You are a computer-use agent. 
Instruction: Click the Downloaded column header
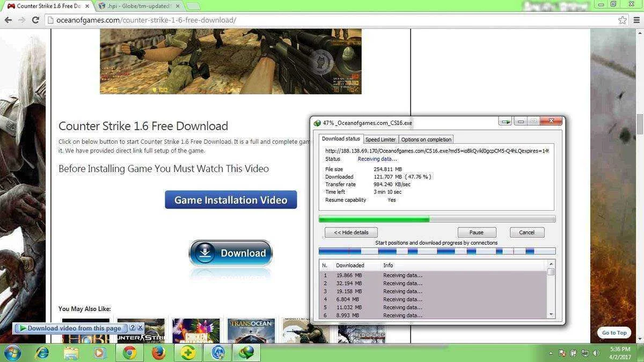[350, 265]
